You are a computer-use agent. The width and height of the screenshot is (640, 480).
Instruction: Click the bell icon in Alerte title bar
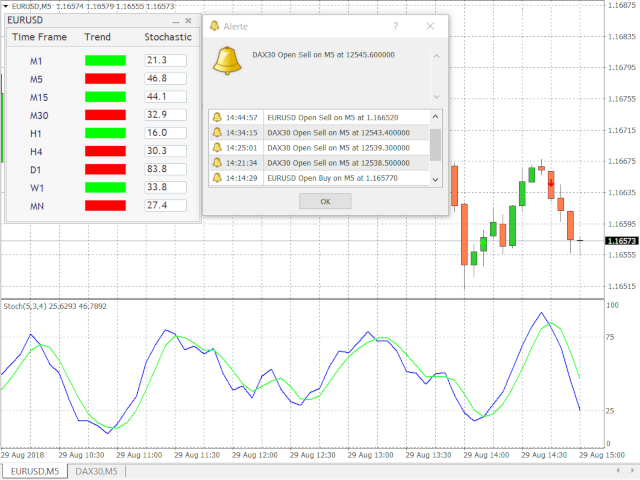(214, 26)
